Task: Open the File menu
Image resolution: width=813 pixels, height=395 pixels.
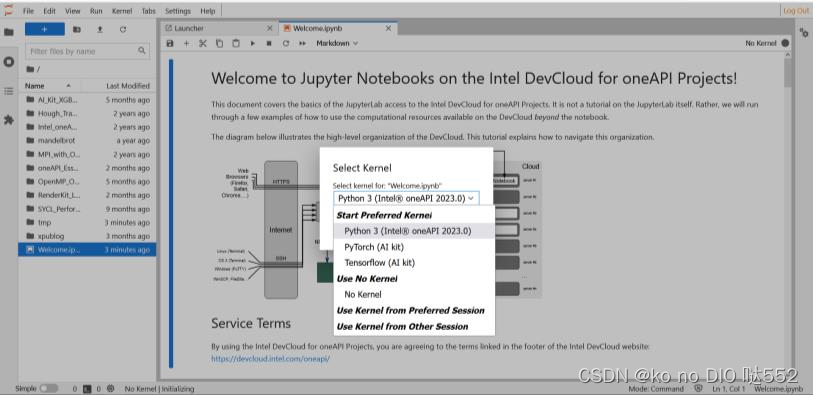Action: pos(29,11)
